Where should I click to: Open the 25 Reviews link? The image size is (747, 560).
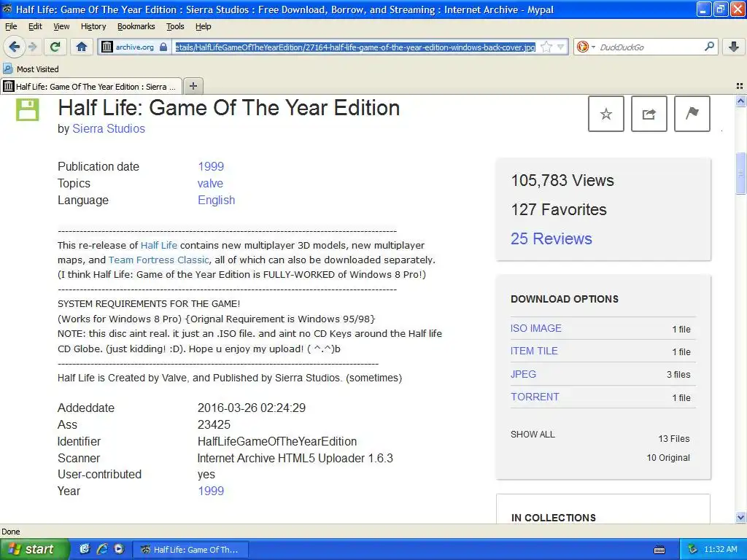[x=551, y=238]
